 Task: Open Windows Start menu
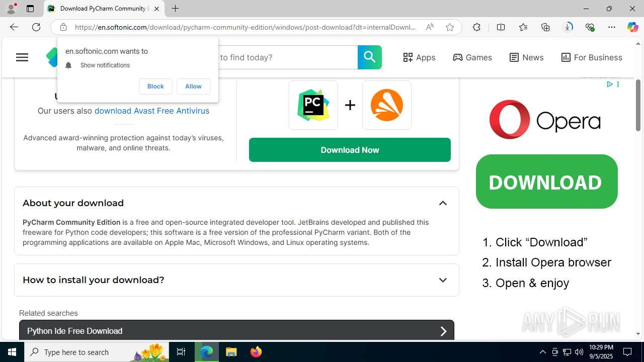coord(12,352)
